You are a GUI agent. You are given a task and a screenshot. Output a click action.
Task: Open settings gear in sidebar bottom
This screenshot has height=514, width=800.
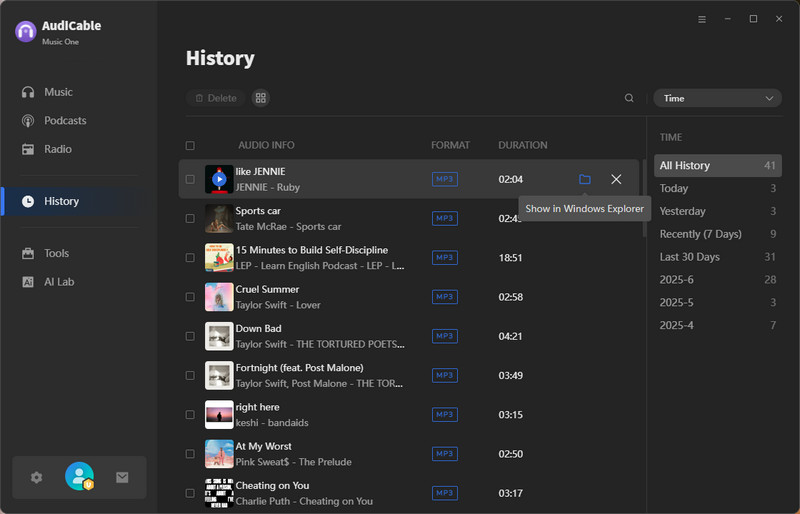tap(36, 477)
